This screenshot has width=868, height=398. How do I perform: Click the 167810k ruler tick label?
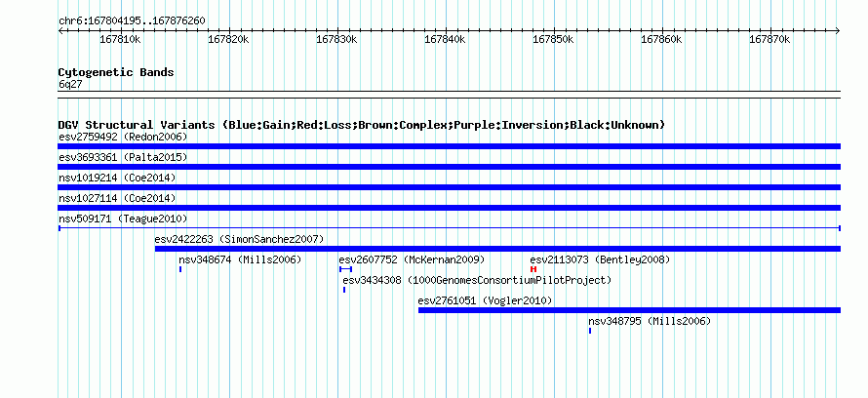click(x=120, y=40)
